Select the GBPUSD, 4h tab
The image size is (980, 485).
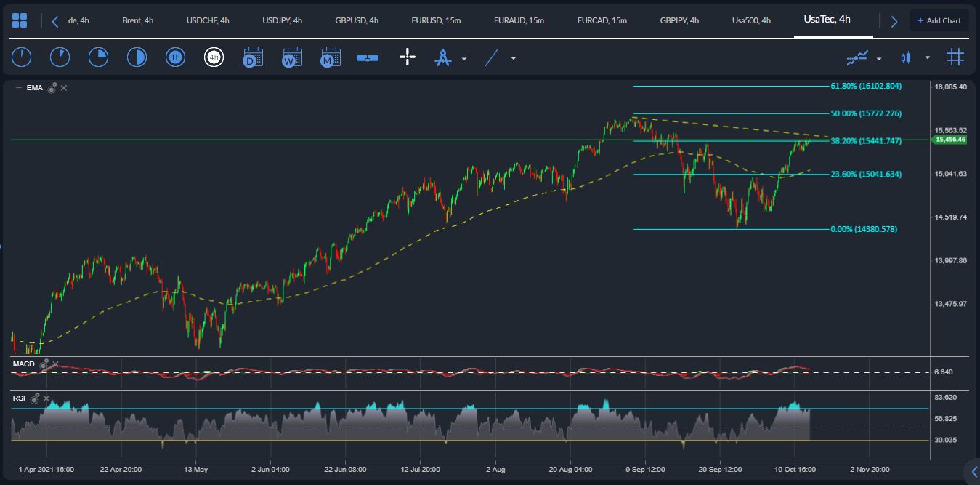[357, 20]
